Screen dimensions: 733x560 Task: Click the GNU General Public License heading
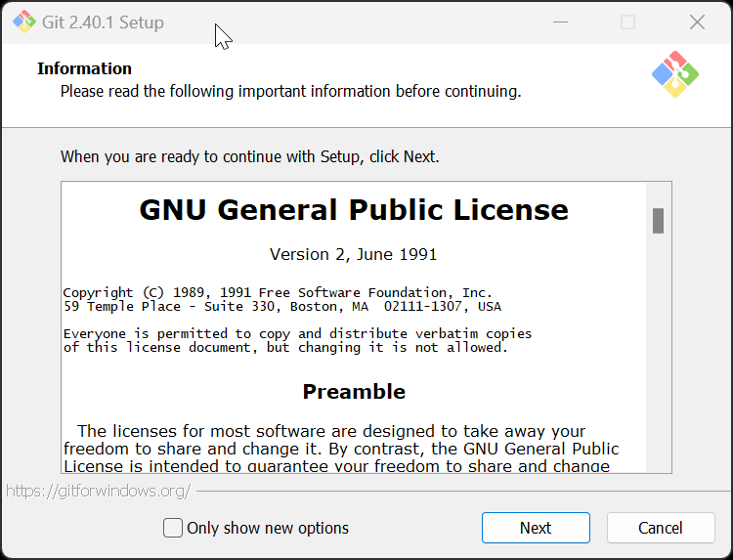pos(354,210)
